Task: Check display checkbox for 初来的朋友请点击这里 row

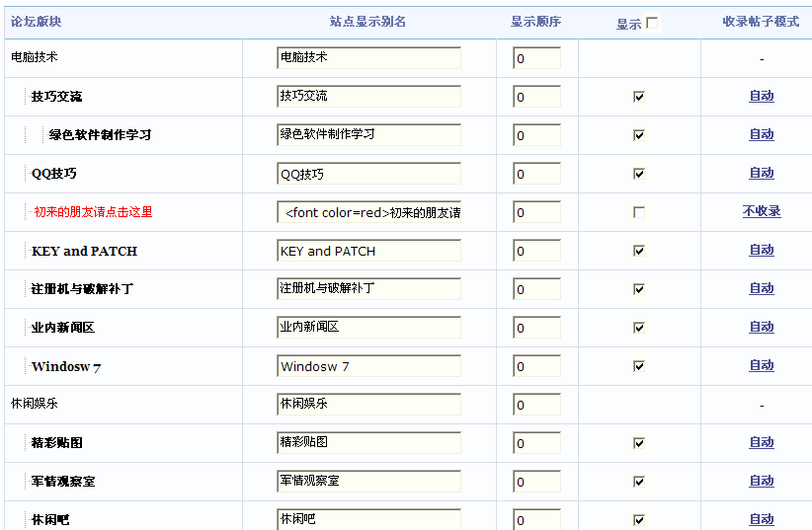Action: point(639,212)
